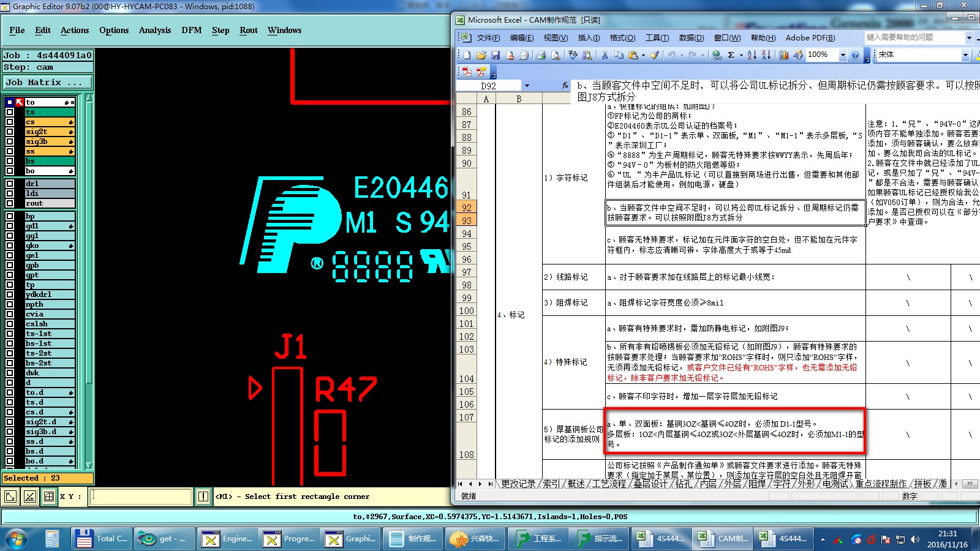Open the Paste options dropdown arrow
The height and width of the screenshot is (551, 980).
pos(643,55)
